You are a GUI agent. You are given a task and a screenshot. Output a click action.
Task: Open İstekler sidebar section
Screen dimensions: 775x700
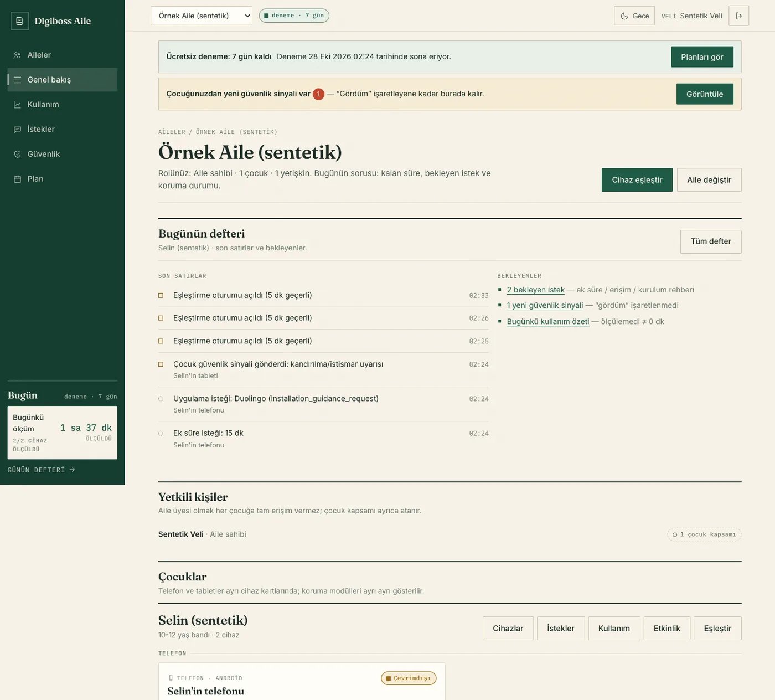(x=63, y=129)
